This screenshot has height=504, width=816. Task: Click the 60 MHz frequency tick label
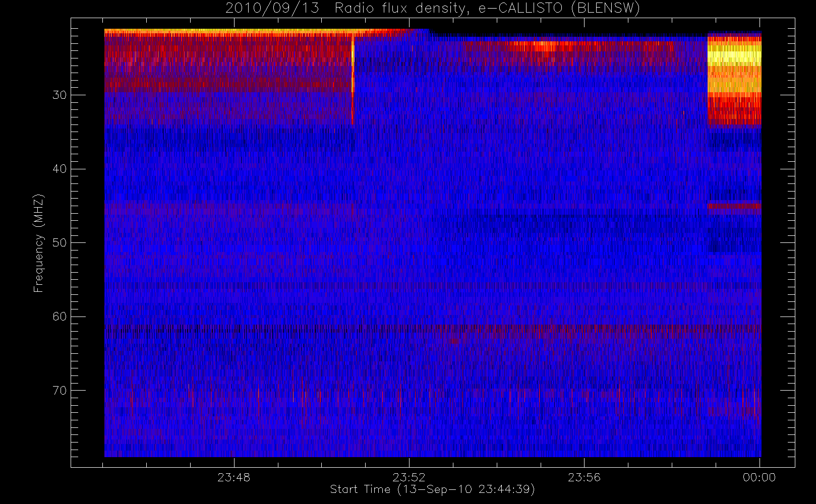coord(60,317)
